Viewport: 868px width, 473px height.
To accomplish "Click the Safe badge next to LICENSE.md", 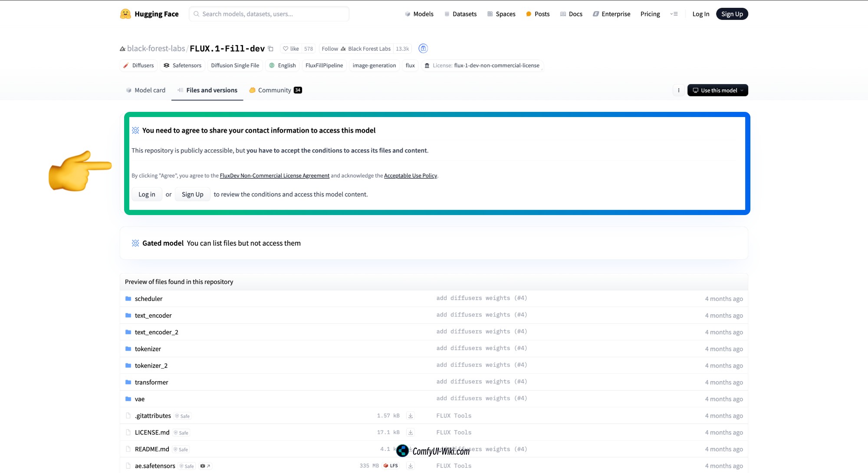I will (x=181, y=433).
